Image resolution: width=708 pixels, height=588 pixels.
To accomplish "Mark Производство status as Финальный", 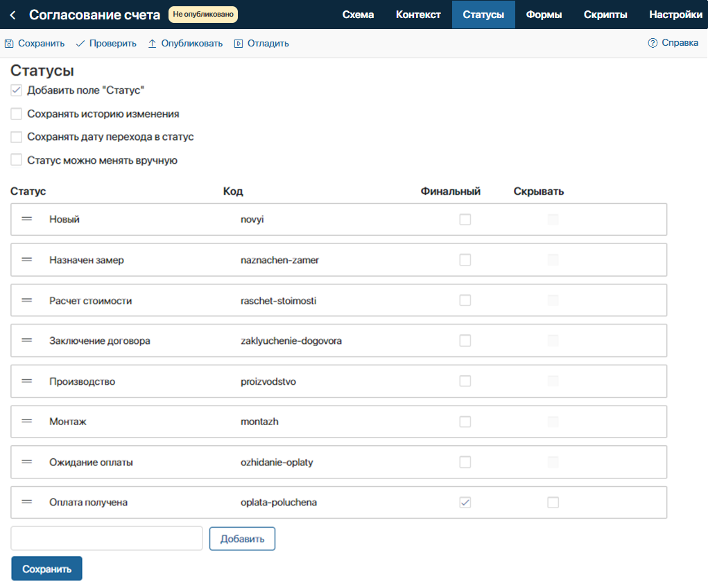I will tap(465, 381).
